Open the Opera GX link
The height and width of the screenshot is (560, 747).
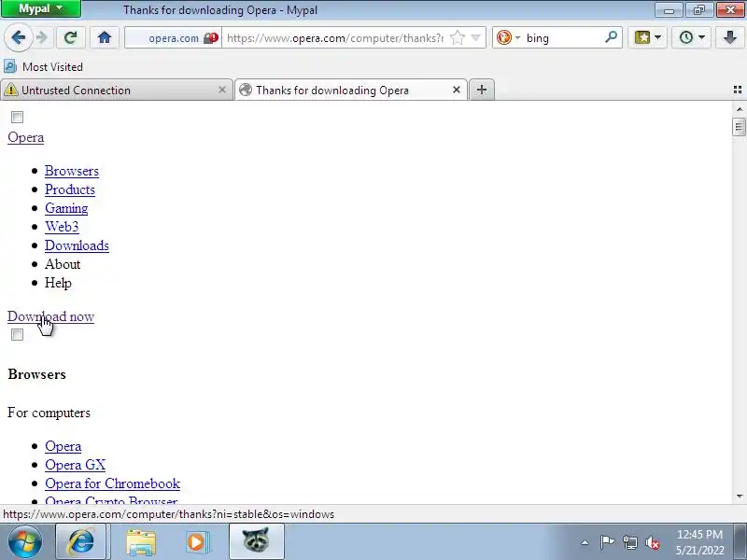tap(76, 465)
